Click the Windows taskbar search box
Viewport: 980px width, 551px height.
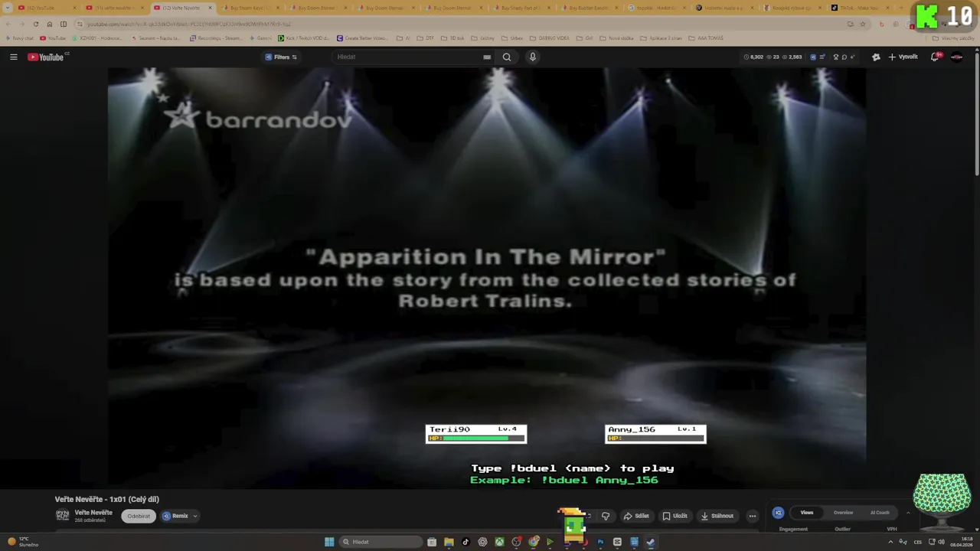click(381, 542)
